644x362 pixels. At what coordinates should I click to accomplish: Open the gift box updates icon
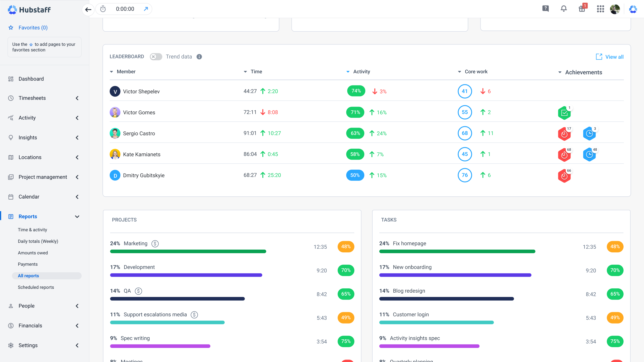[582, 9]
